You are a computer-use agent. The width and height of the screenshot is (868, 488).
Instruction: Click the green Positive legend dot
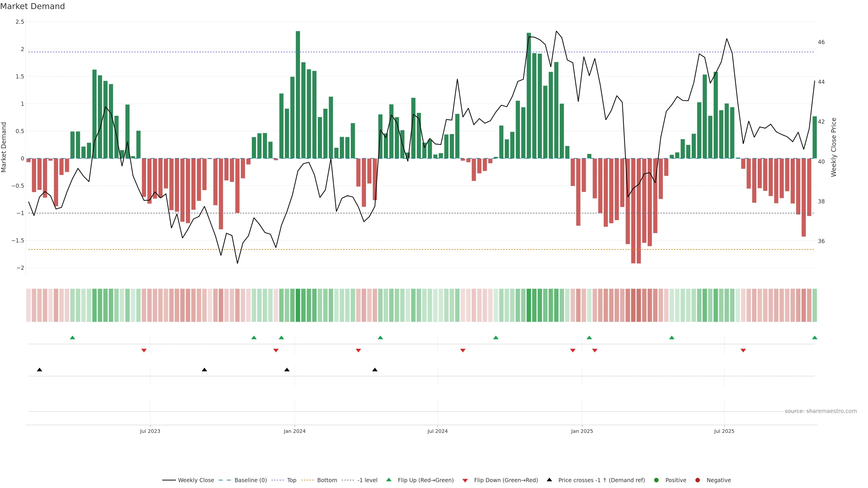point(656,480)
